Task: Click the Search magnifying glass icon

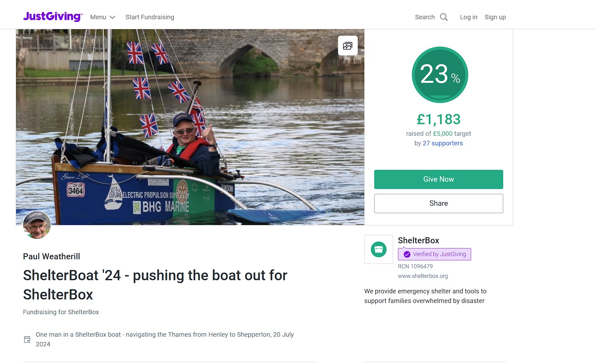Action: [444, 17]
